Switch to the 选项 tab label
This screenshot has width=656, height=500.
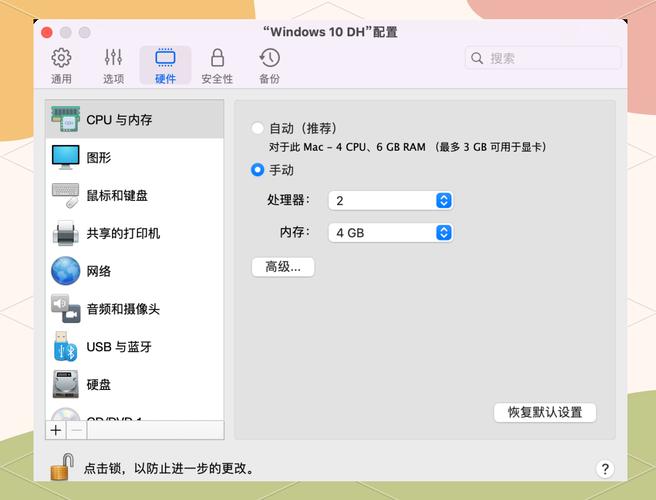tap(113, 79)
